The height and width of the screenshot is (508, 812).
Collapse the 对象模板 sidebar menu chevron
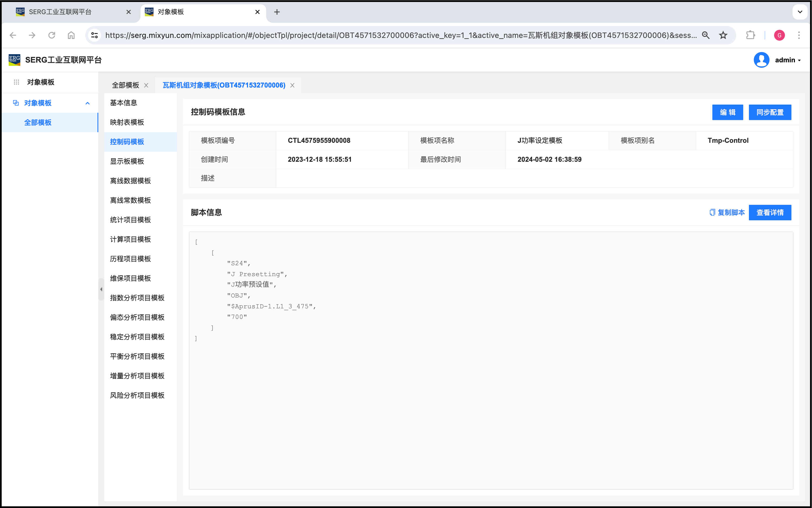[88, 103]
